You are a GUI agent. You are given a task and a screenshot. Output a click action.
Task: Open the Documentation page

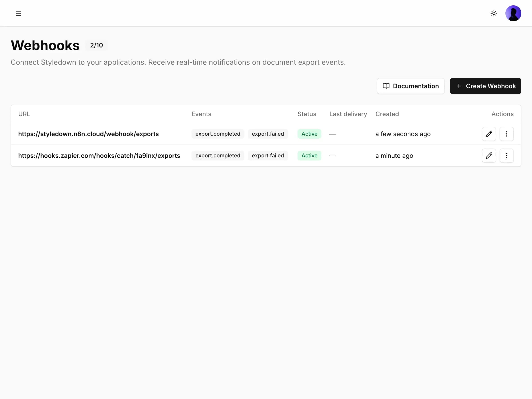click(411, 86)
